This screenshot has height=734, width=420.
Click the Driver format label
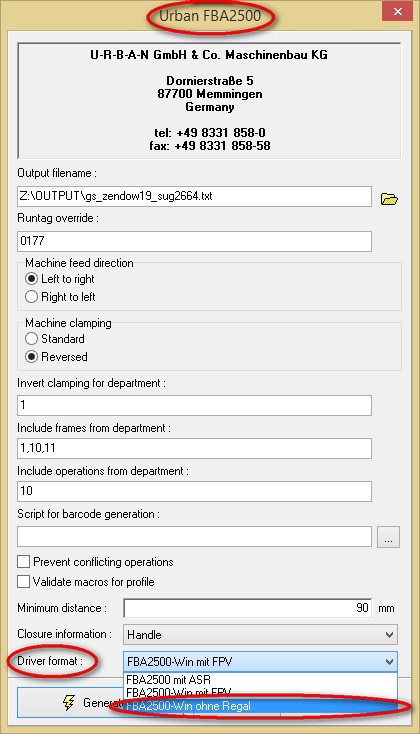click(50, 661)
